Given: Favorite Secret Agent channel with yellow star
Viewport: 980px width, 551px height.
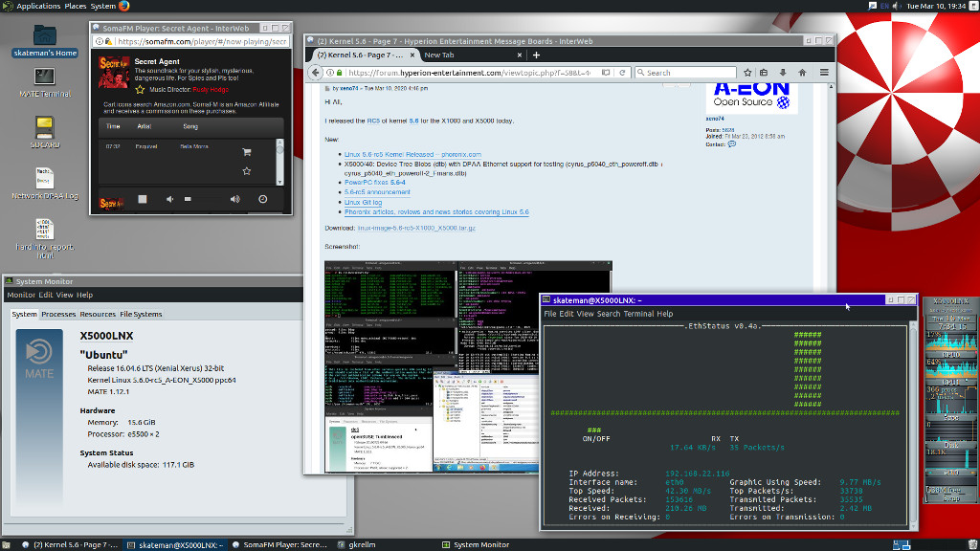Looking at the screenshot, I should pyautogui.click(x=140, y=89).
